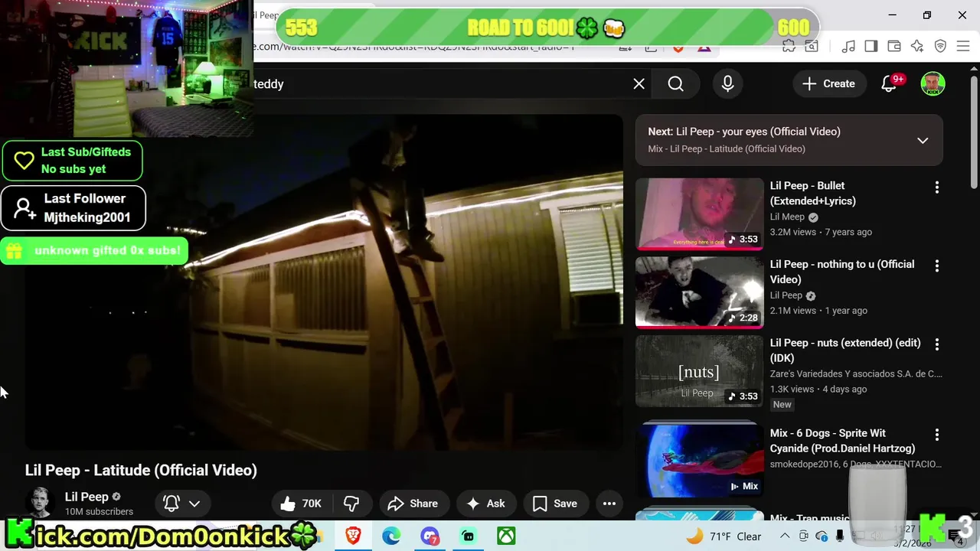The width and height of the screenshot is (980, 551).
Task: Open the 6 Dogs mix thumbnail
Action: [699, 459]
